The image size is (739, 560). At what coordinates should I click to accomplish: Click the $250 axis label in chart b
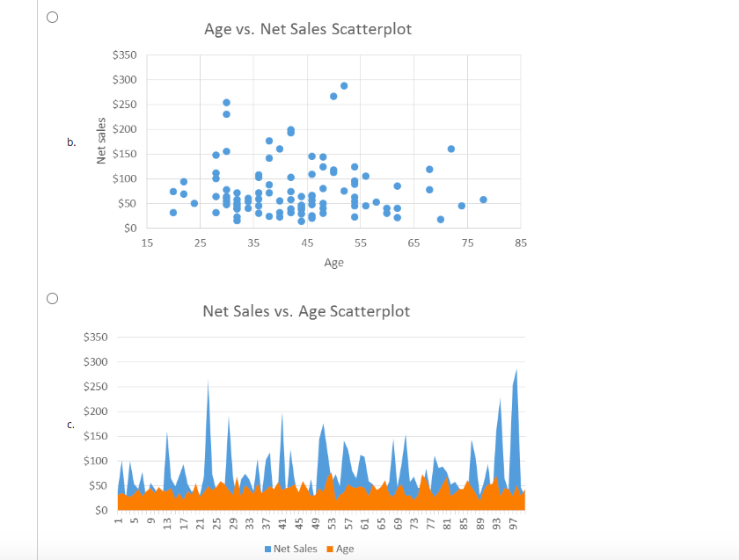click(124, 105)
